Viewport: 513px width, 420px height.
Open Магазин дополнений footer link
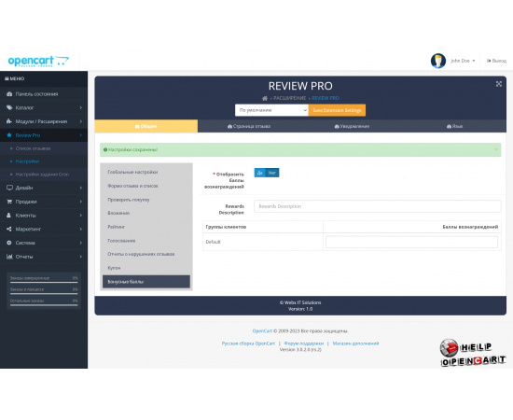point(355,343)
